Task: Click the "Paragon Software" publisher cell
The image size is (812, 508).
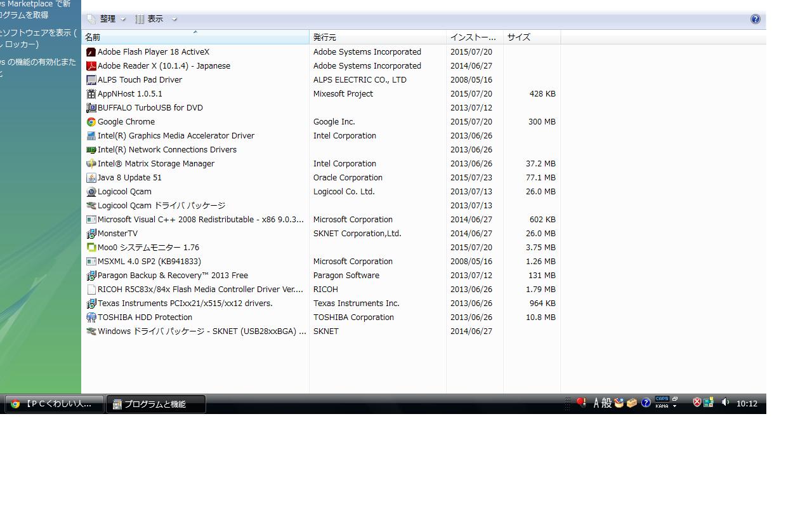Action: tap(346, 276)
